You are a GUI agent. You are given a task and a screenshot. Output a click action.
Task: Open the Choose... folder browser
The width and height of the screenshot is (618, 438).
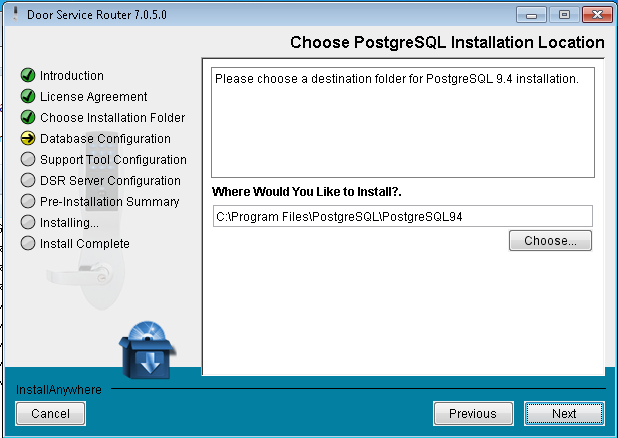click(550, 240)
